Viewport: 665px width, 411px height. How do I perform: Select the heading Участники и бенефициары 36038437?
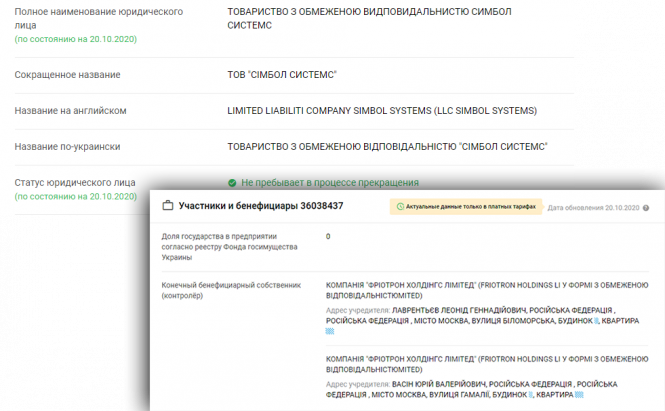click(261, 206)
